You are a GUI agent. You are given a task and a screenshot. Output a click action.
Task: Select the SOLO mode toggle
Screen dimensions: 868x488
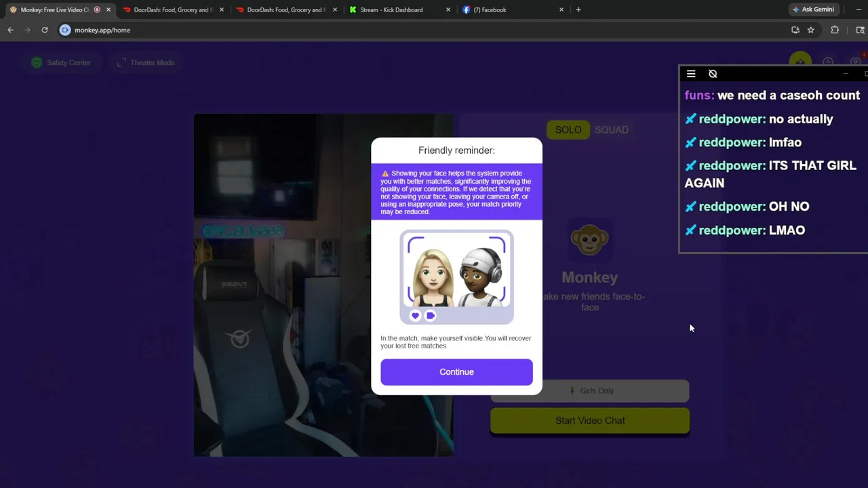pyautogui.click(x=568, y=129)
